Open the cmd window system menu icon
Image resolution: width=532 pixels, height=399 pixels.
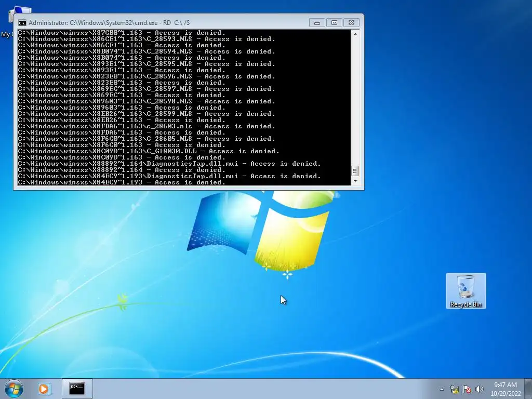tap(22, 23)
